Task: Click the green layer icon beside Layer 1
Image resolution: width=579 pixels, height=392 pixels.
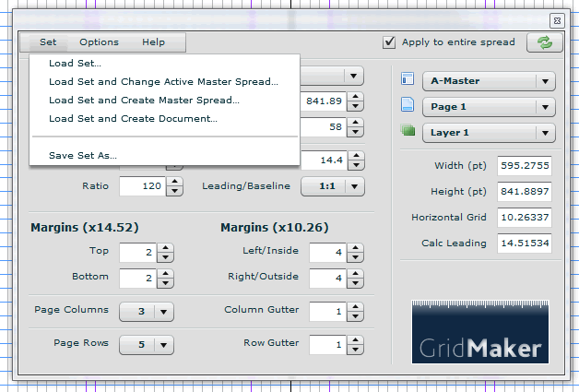Action: 408,130
